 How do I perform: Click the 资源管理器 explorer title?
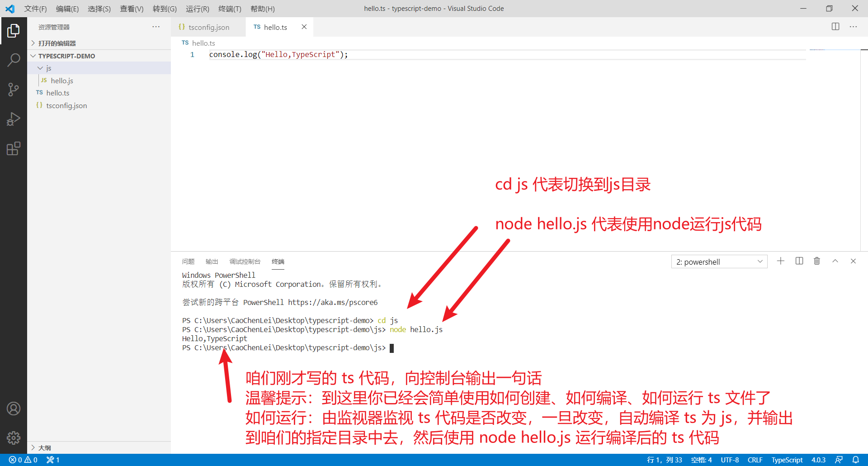pyautogui.click(x=54, y=27)
